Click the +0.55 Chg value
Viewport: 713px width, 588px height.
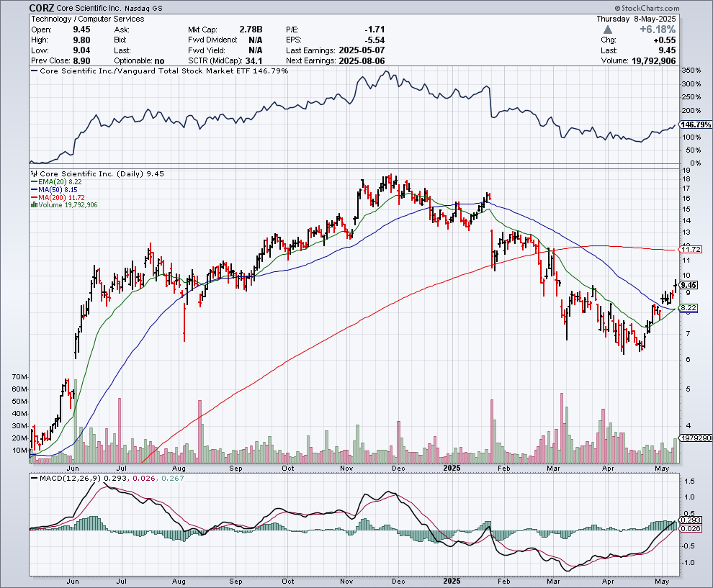point(664,40)
